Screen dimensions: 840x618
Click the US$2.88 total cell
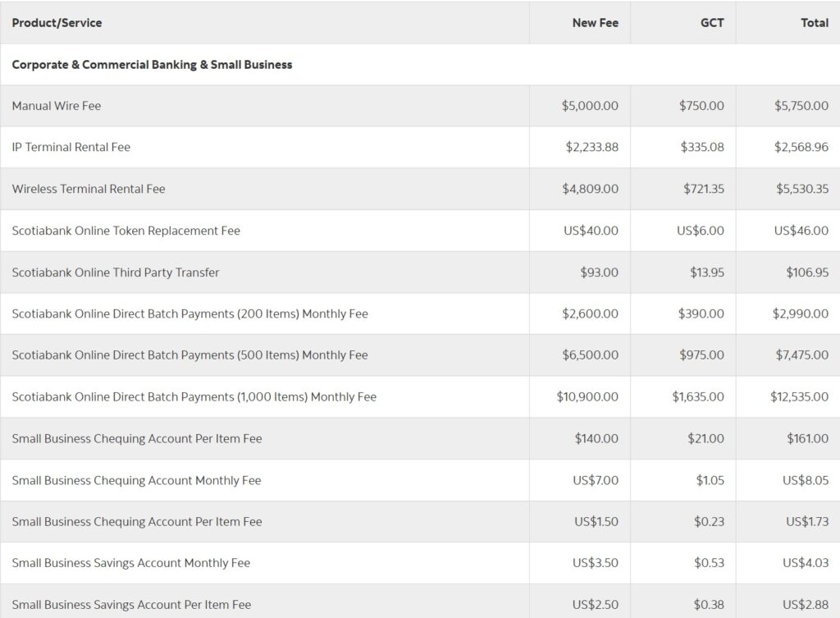point(806,605)
